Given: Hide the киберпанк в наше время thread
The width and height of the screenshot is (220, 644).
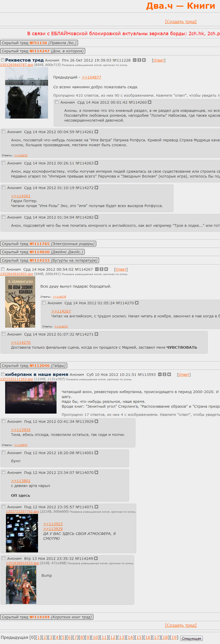Looking at the screenshot, I should click(x=160, y=374).
